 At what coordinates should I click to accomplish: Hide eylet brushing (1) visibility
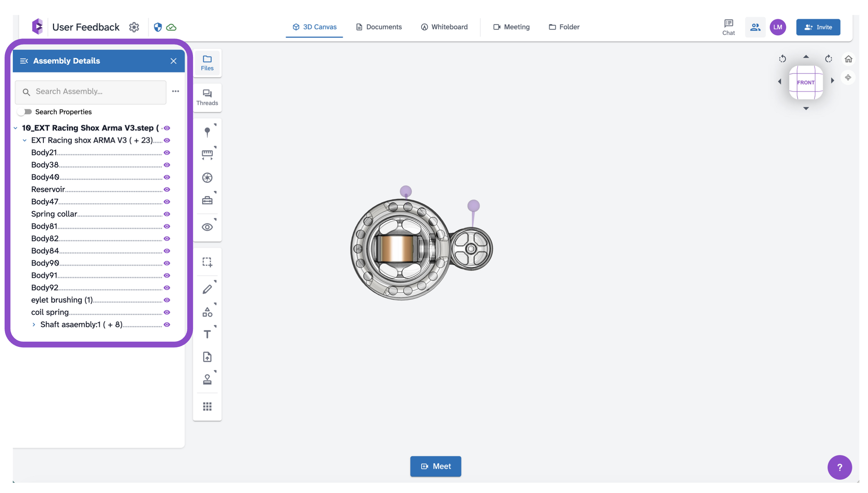click(x=167, y=300)
